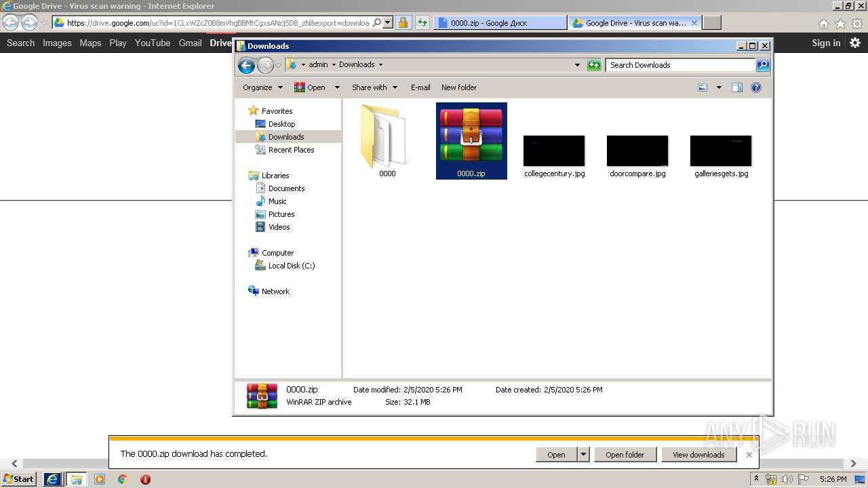This screenshot has height=488, width=868.
Task: Open the Windows Start menu
Action: [19, 479]
